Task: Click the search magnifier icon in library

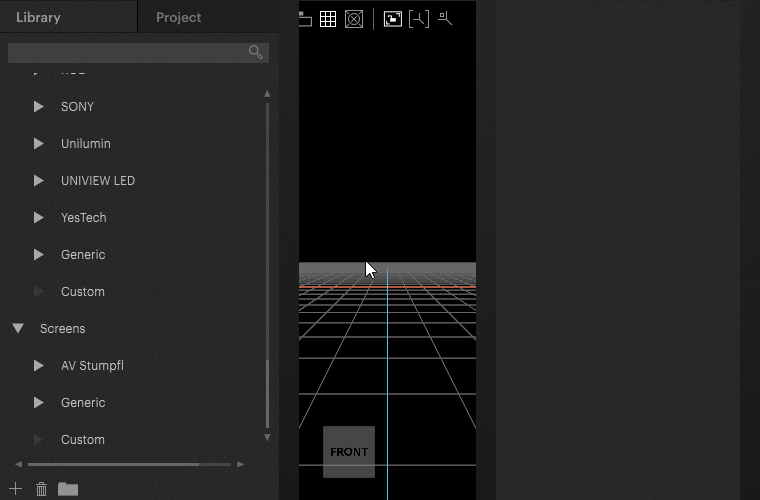Action: click(255, 52)
